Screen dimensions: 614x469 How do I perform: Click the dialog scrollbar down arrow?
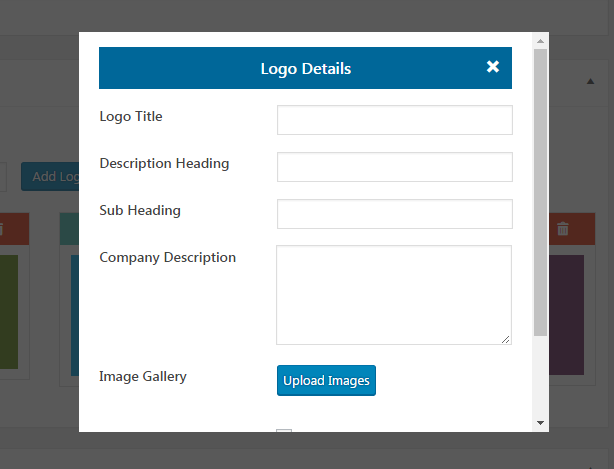click(x=540, y=423)
